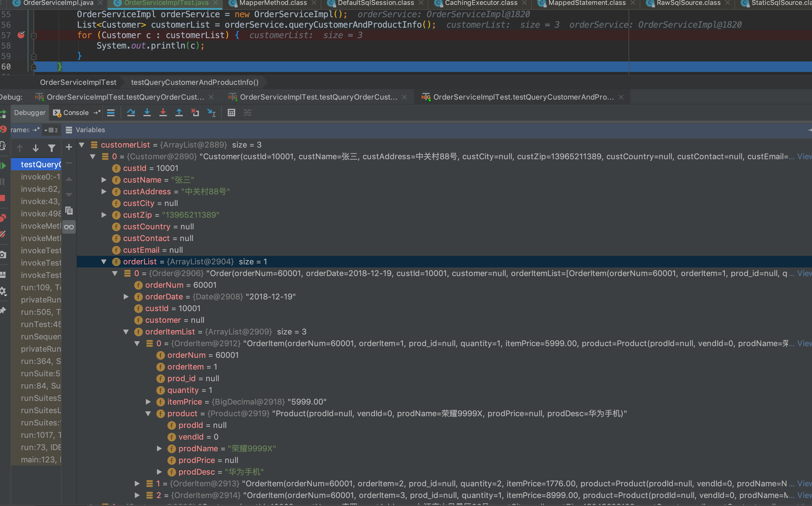This screenshot has height=506, width=812.
Task: Open the threads dropdown next to Frames
Action: [x=51, y=130]
